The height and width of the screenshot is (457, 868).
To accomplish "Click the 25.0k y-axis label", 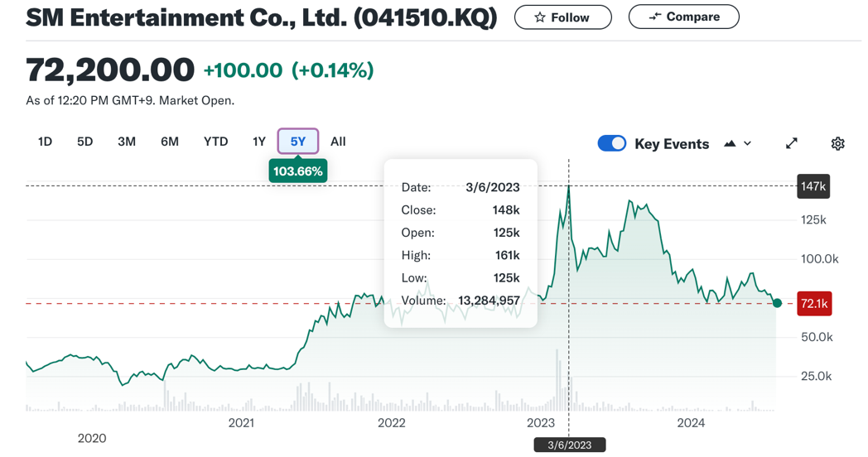I will (816, 376).
